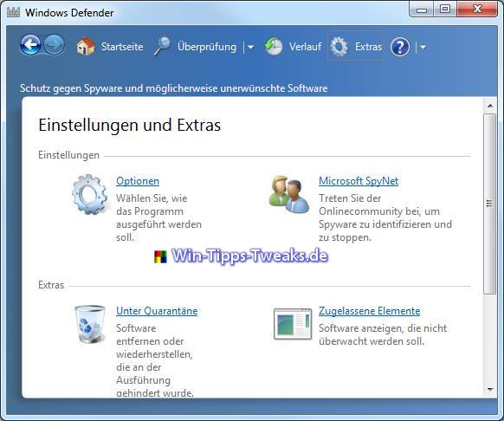Click the Überprüfung magnifying glass icon

coord(162,46)
